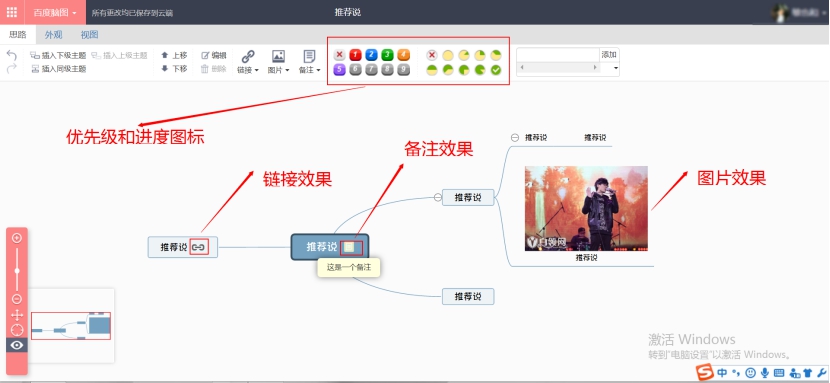This screenshot has height=383, width=830.
Task: Select the lower right 推荐说 node
Action: tap(468, 296)
